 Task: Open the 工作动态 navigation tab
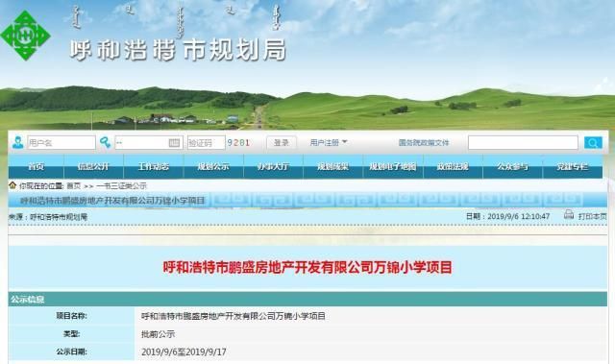pos(154,166)
